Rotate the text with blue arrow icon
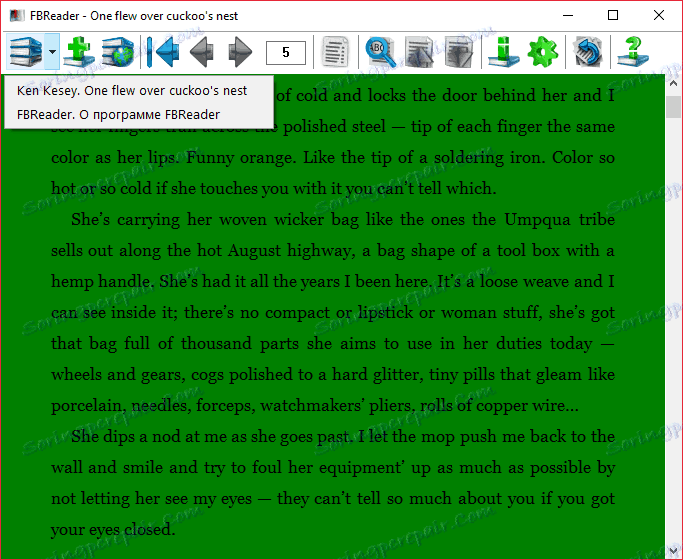The width and height of the screenshot is (683, 560). (x=588, y=52)
